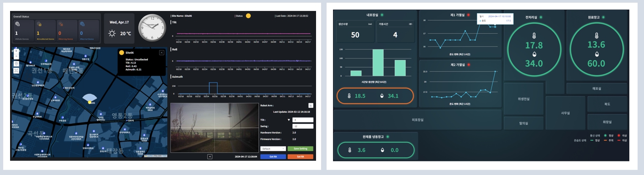The height and width of the screenshot is (175, 644).
Task: Click the 20 °C temperature reading
Action: (126, 34)
